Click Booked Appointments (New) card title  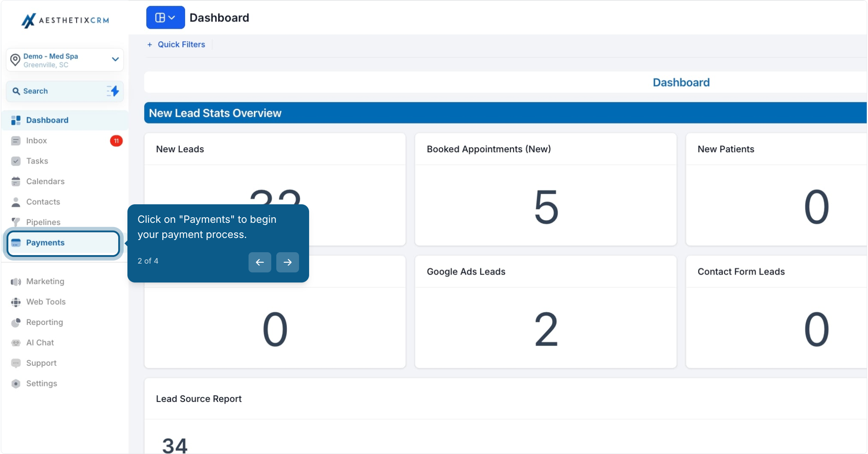point(489,149)
